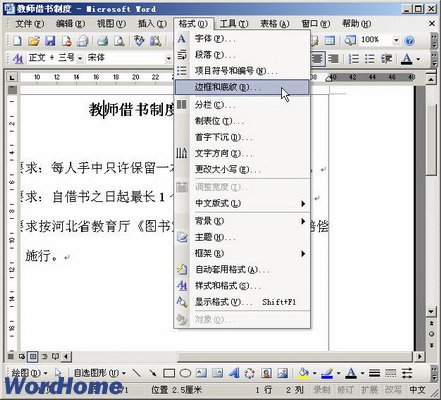Image resolution: width=441 pixels, height=400 pixels.
Task: Open the font 宋体 dropdown arrow
Action: 169,59
